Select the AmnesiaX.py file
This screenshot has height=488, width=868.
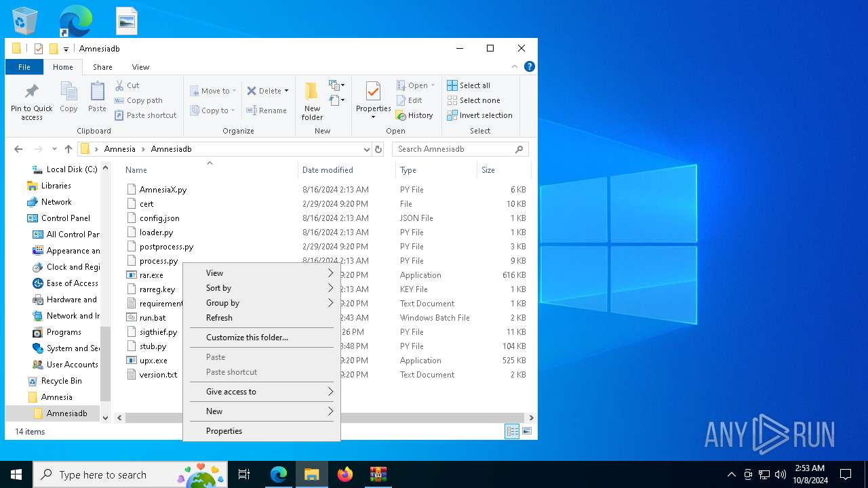(163, 190)
